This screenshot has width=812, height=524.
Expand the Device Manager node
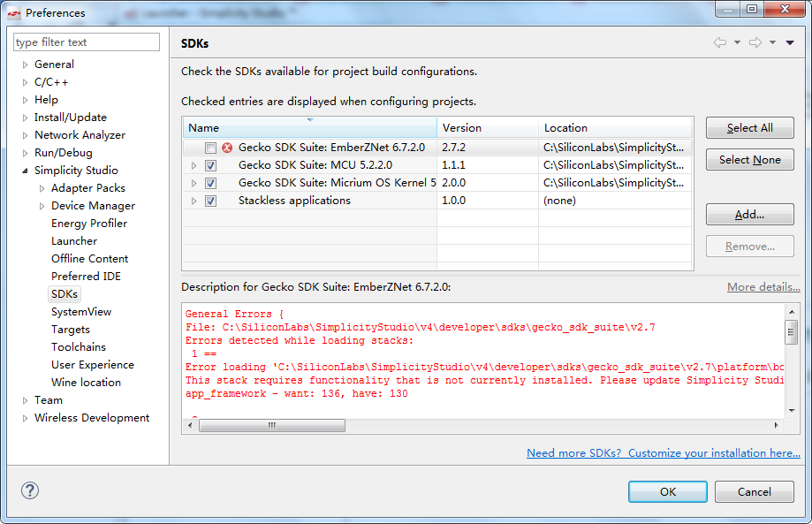point(42,206)
